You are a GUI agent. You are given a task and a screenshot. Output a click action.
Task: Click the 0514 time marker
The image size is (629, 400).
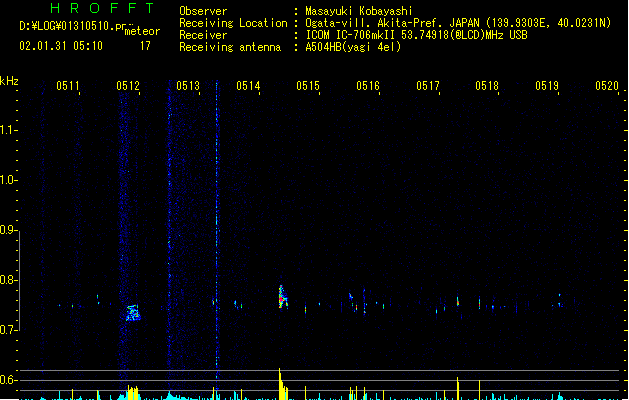point(248,86)
